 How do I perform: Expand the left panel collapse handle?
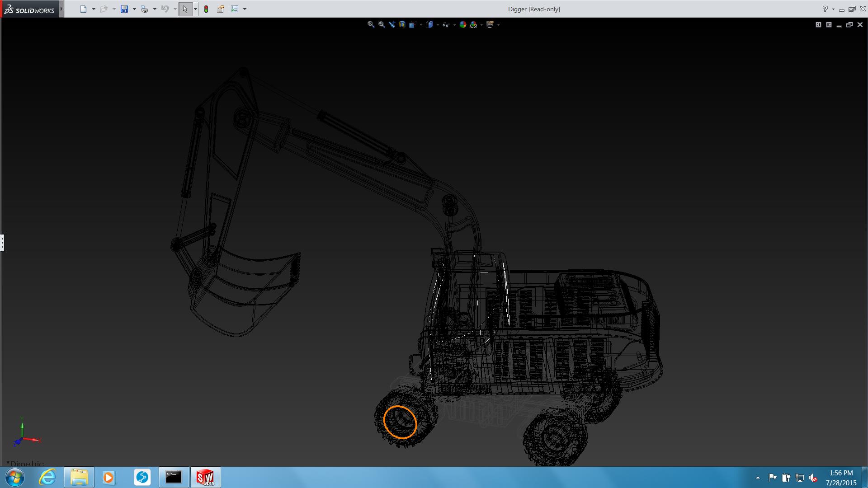pos(2,243)
